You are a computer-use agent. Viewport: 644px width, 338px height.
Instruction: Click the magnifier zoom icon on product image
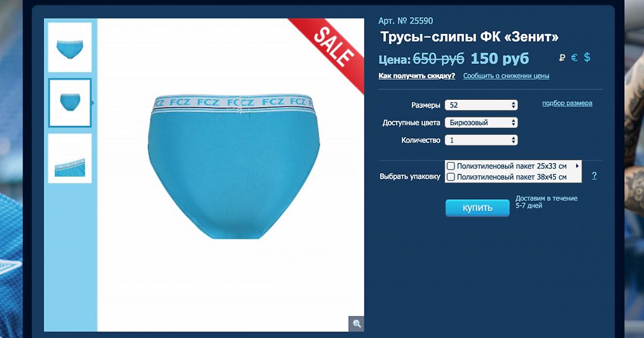356,324
